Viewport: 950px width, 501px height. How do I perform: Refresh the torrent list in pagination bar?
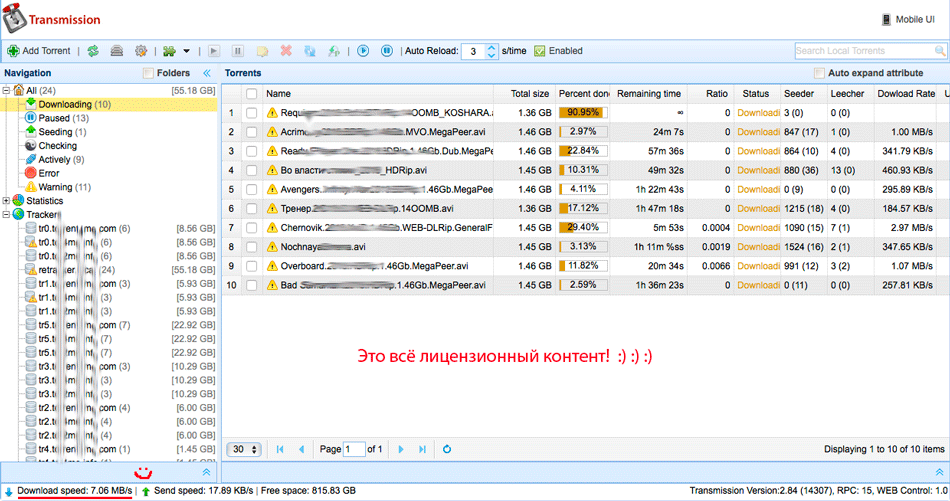[x=447, y=450]
